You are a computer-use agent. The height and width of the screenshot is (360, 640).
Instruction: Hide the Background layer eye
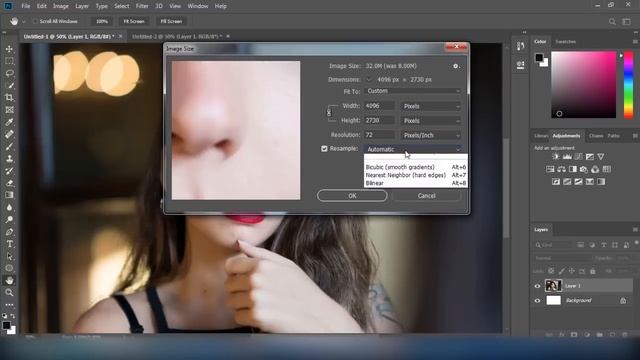537,301
